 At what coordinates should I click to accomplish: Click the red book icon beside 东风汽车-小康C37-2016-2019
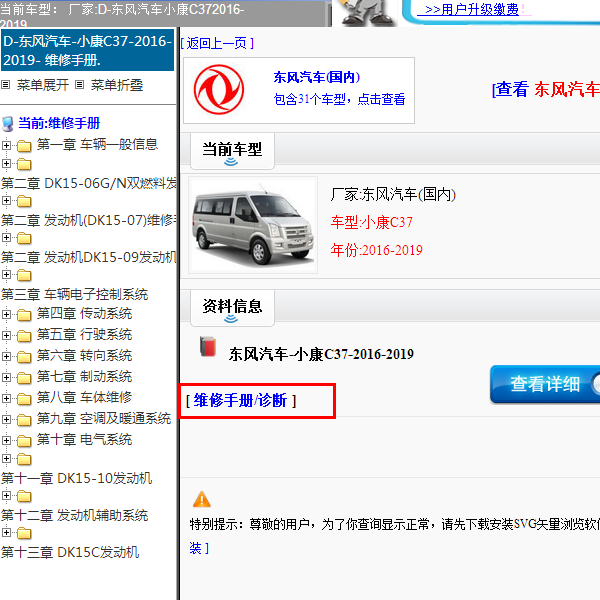click(208, 347)
